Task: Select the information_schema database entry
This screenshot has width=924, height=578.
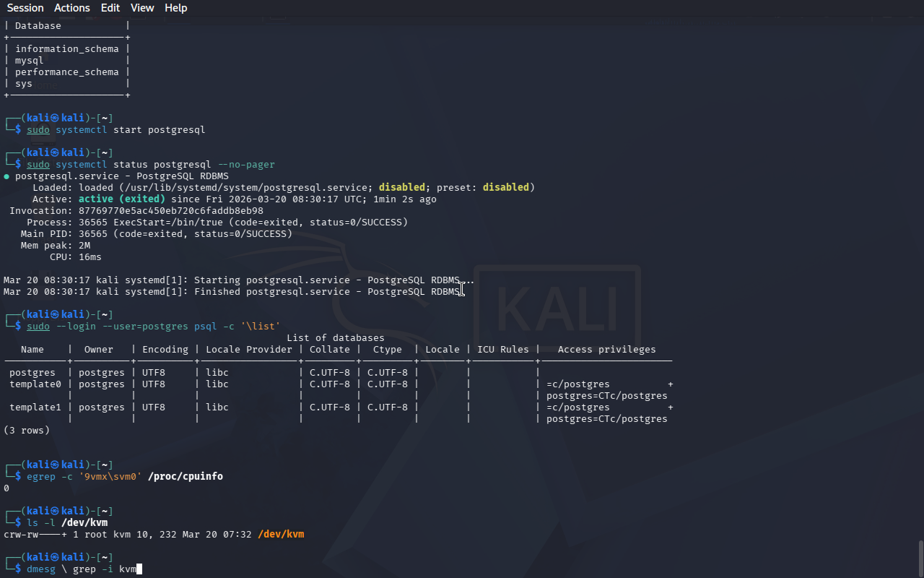Action: coord(67,49)
